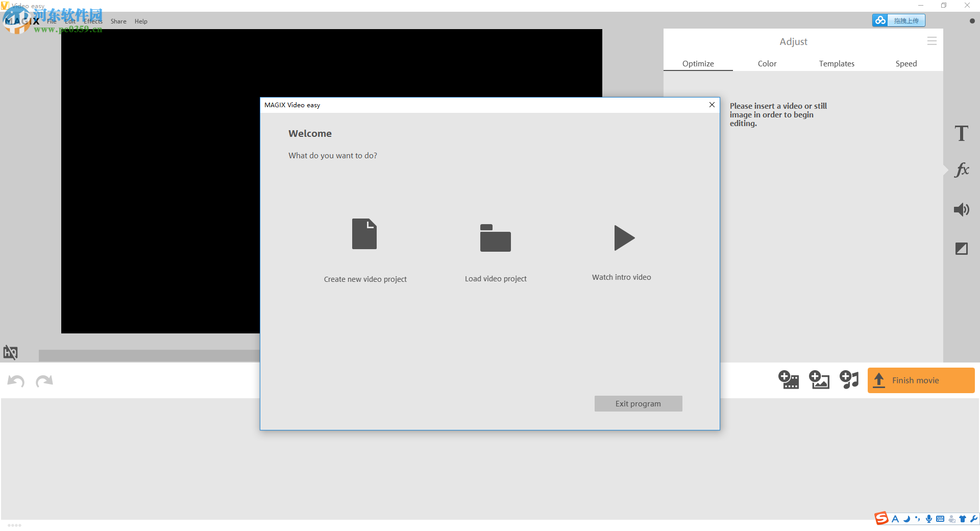Open the title text tool
Image resolution: width=980 pixels, height=531 pixels.
[x=962, y=133]
